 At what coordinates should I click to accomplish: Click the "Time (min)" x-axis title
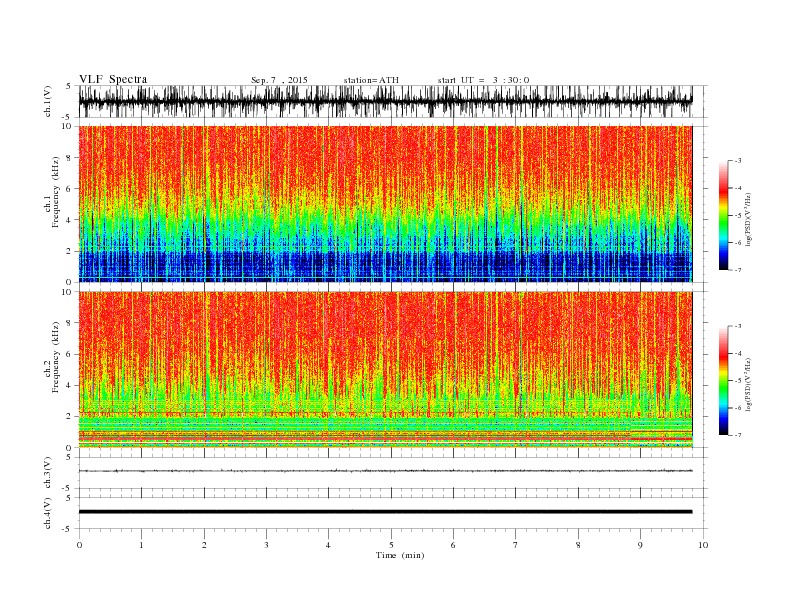tap(400, 555)
